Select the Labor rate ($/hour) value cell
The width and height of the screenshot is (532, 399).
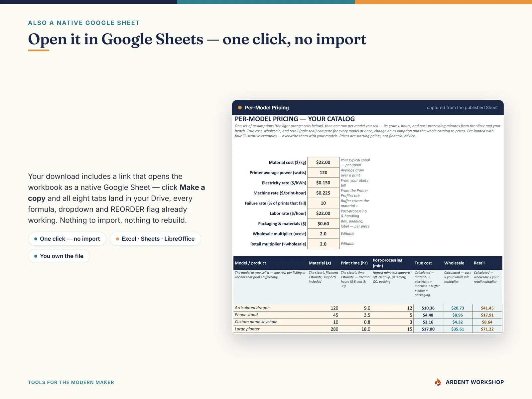323,213
